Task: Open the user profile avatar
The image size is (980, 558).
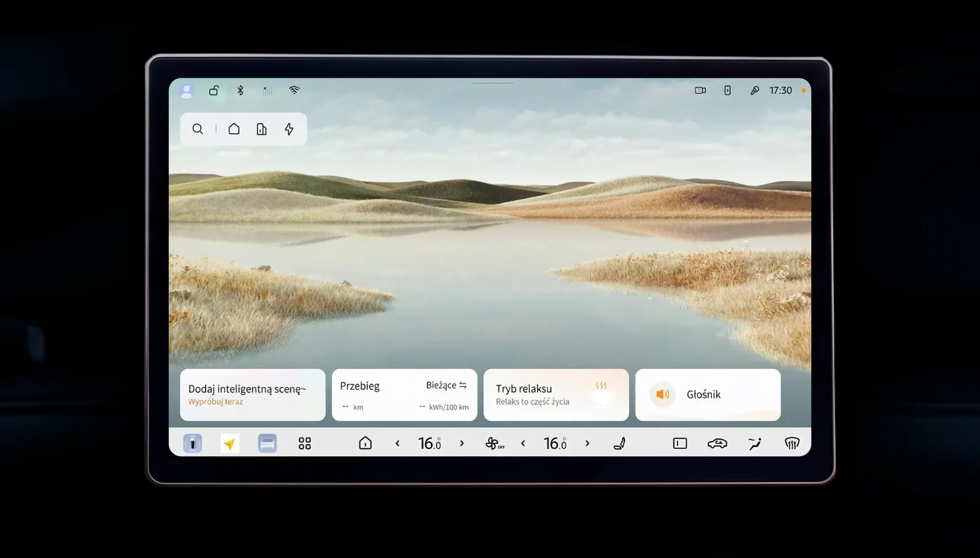Action: pos(186,91)
